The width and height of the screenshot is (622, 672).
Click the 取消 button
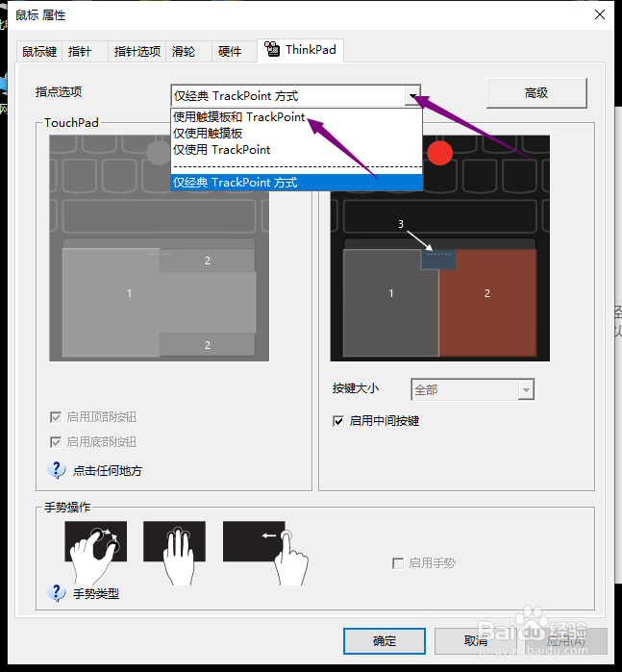point(476,641)
